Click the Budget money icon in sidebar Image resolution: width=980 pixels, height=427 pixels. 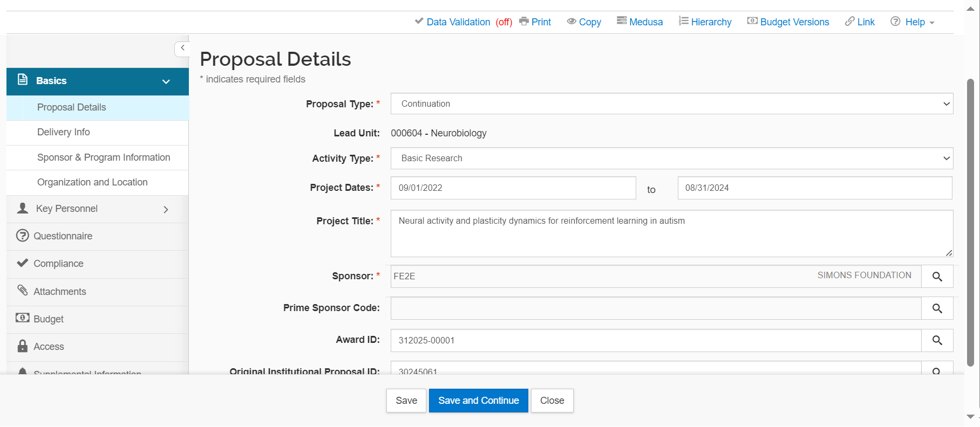click(x=23, y=318)
